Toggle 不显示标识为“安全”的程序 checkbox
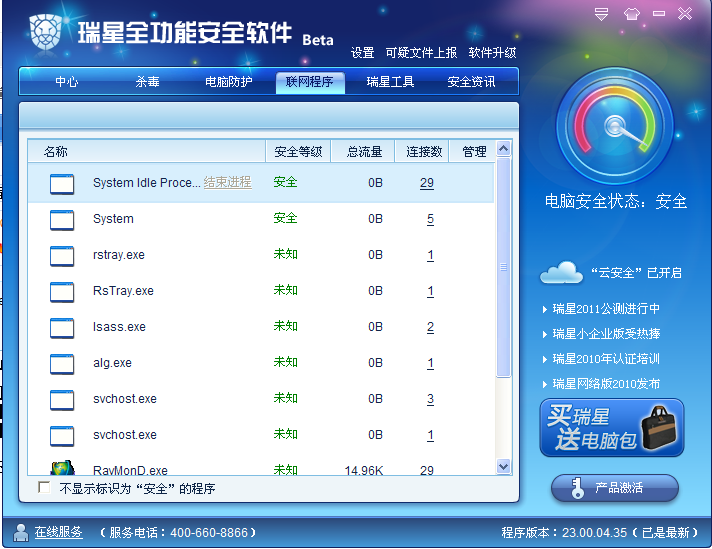712x549 pixels. click(x=44, y=488)
